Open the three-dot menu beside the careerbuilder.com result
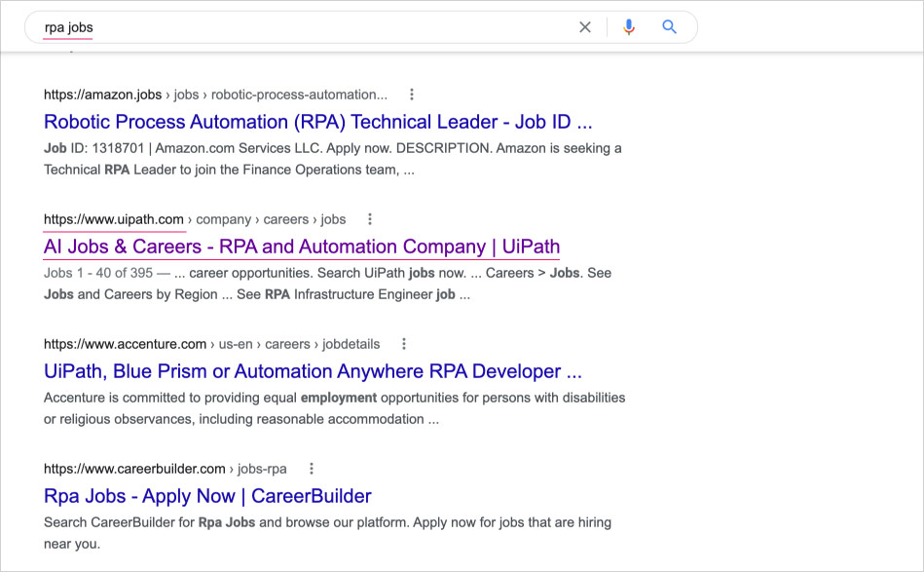Viewport: 924px width, 572px height. click(312, 469)
